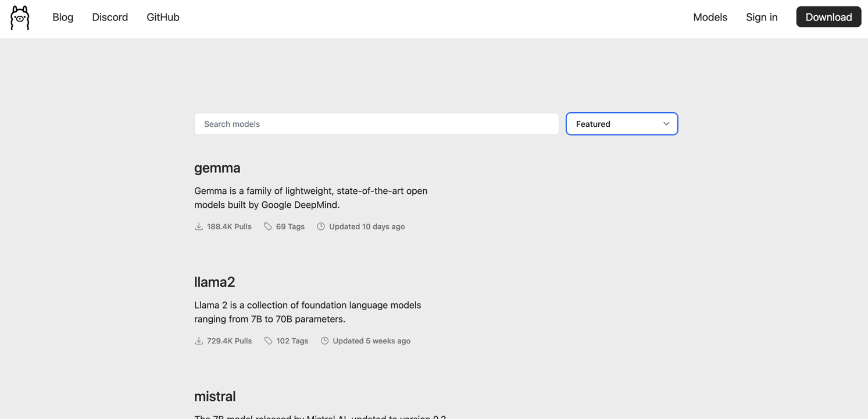Click the Download button
The width and height of the screenshot is (868, 419).
[x=828, y=17]
